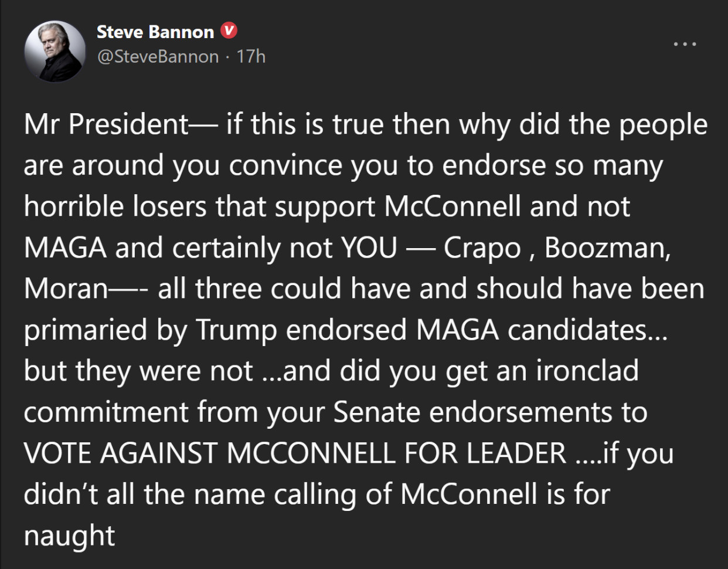Click the text "VOTE AGAINST MCCONNELL FOR LEADER"
Screen dimensions: 728x569
pos(295,453)
